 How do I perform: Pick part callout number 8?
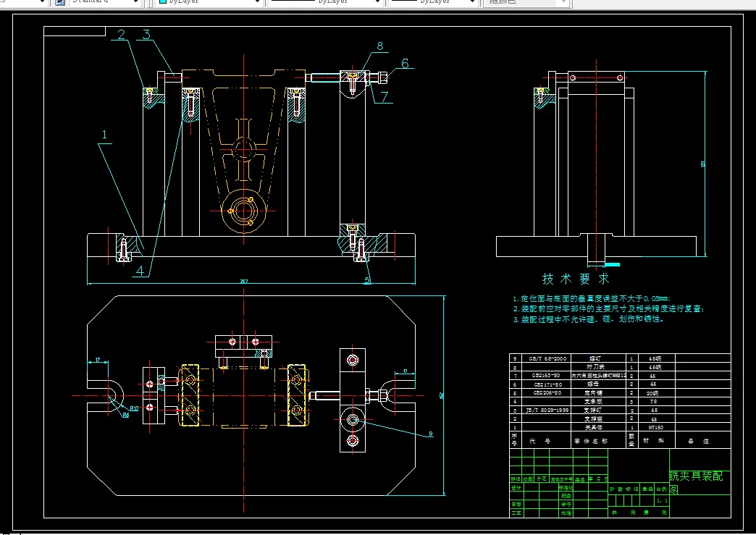pos(379,46)
